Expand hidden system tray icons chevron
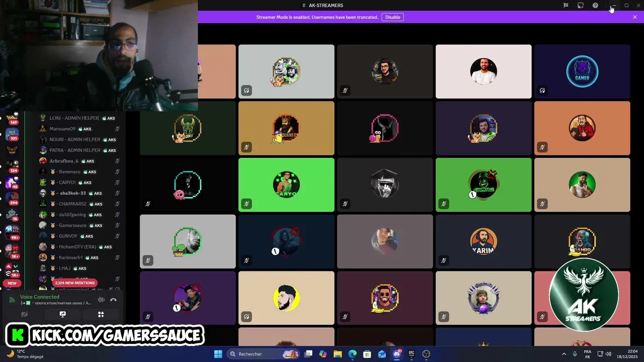644x362 pixels. coord(563,354)
